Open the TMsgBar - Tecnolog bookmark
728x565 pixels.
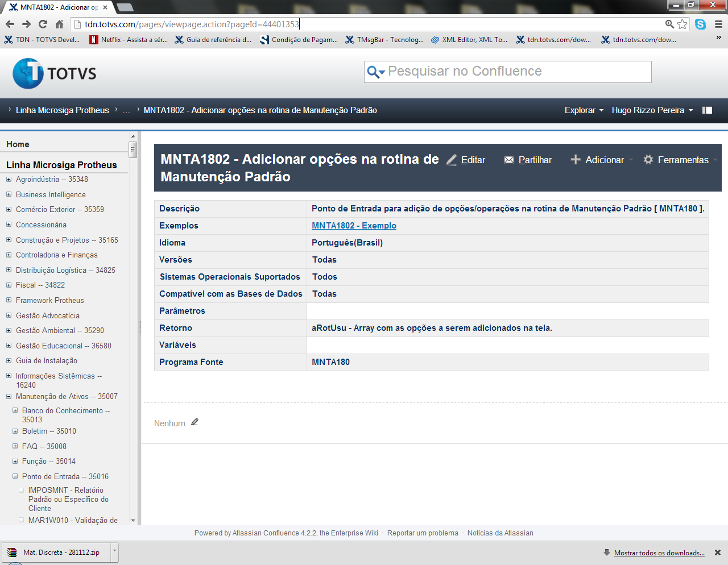click(x=384, y=40)
